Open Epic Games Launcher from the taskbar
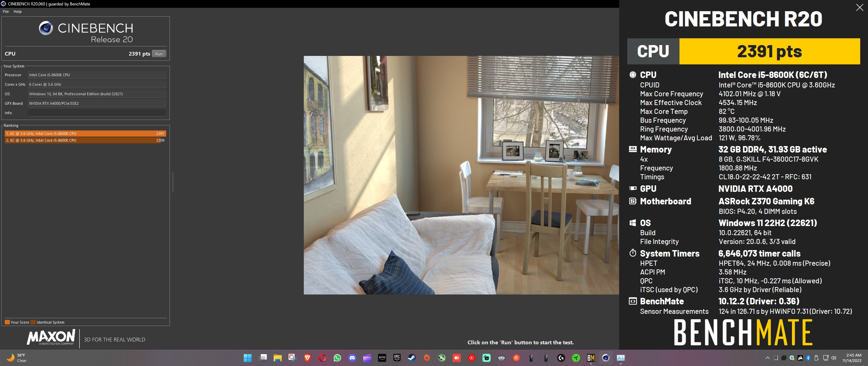Viewport: 868px width, 366px height. [x=397, y=358]
